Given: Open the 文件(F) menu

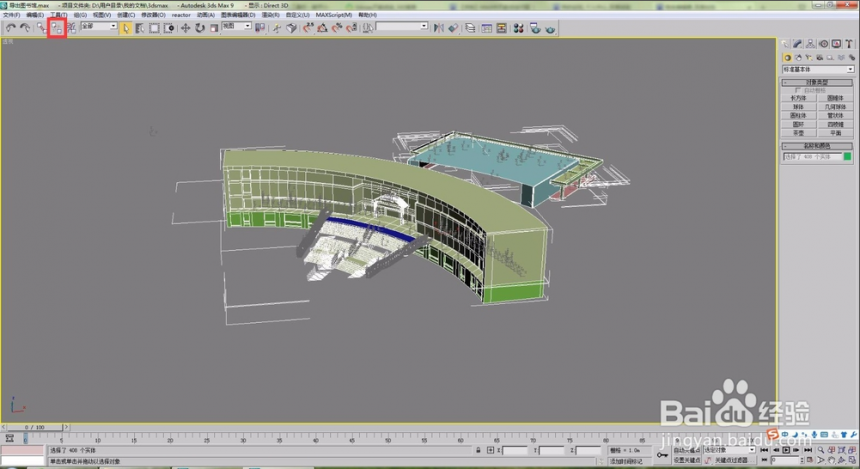Looking at the screenshot, I should [11, 15].
